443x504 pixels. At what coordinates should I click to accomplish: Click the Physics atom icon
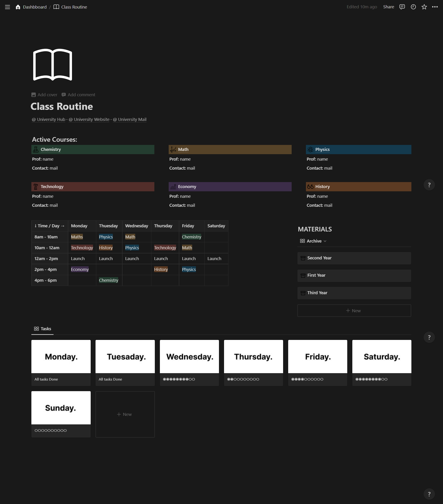point(310,150)
